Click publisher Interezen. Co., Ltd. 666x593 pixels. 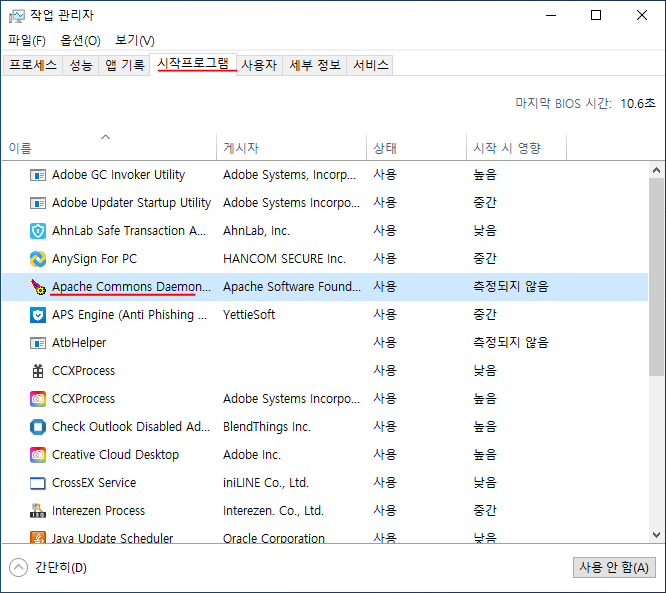click(274, 511)
